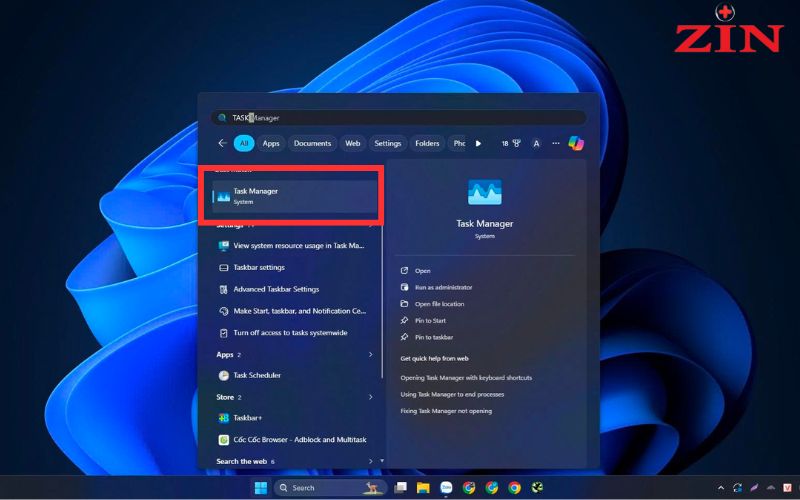Show more filter tabs with arrow
800x500 pixels.
tap(478, 143)
